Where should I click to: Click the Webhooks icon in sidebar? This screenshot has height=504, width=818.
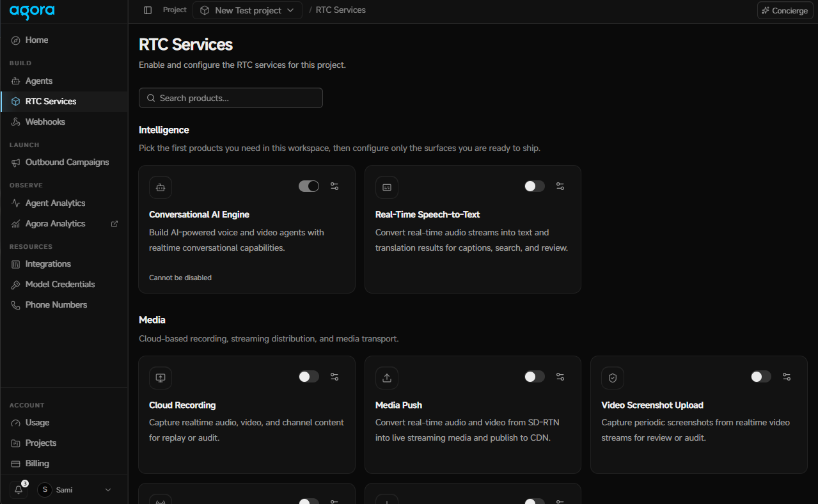[x=16, y=122]
